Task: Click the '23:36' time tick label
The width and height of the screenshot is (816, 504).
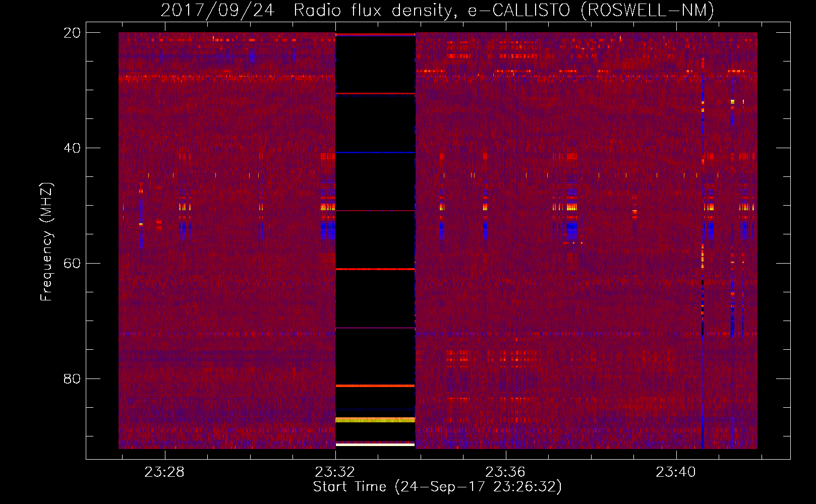Action: click(x=505, y=472)
